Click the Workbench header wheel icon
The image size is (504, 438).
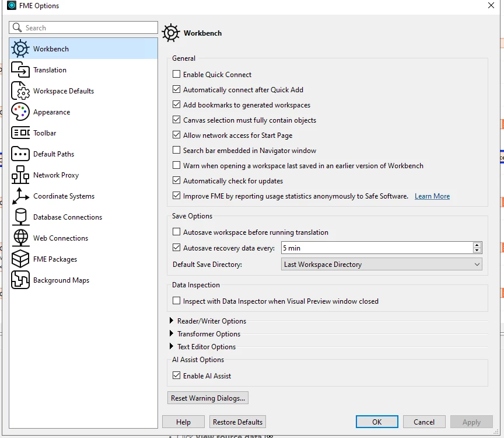click(x=171, y=33)
